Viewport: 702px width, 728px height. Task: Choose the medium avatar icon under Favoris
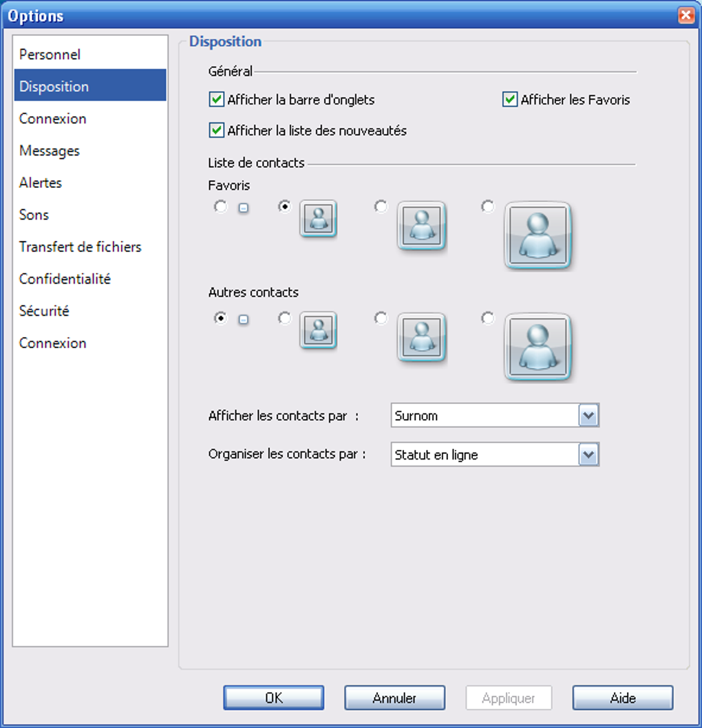click(x=422, y=226)
